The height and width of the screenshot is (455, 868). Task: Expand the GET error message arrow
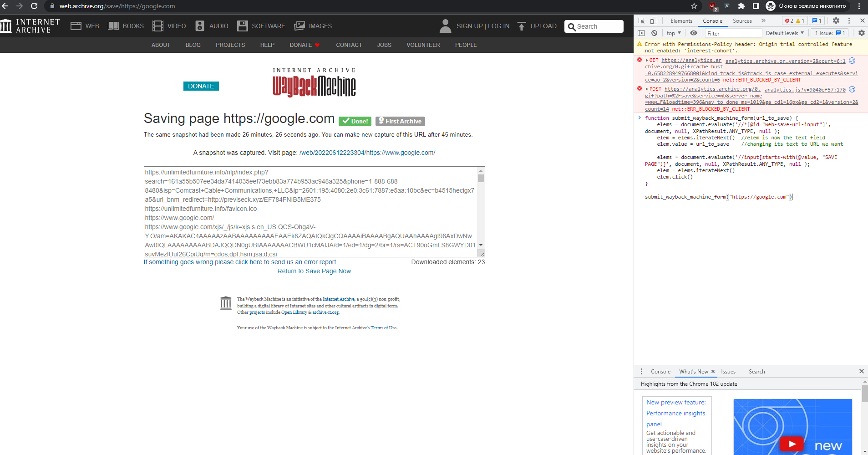point(647,60)
